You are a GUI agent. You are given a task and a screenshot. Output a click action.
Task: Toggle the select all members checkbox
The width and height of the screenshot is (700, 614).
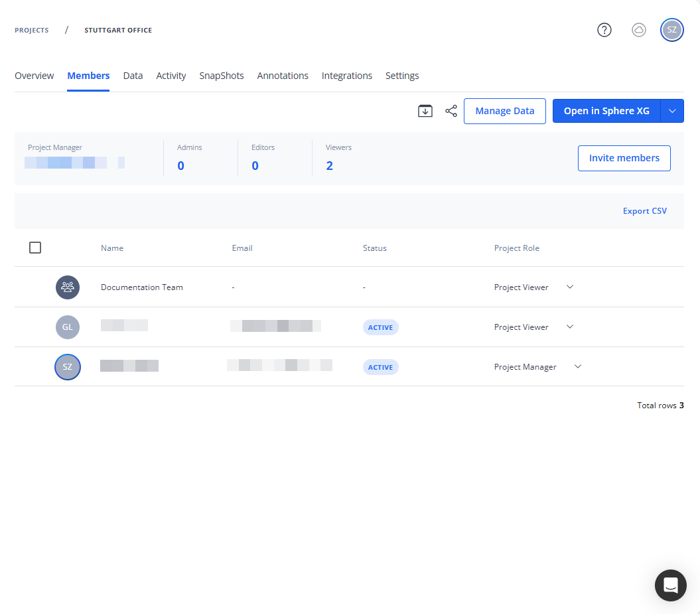tap(35, 248)
